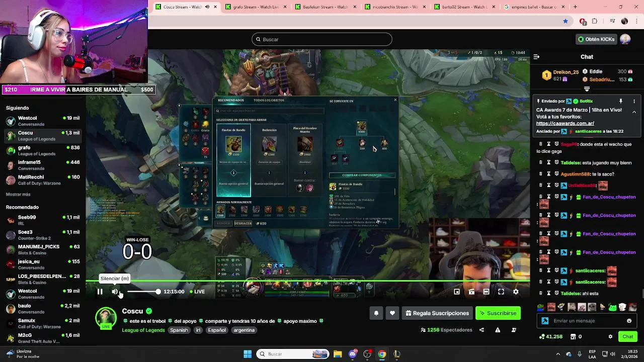Image resolution: width=644 pixels, height=362 pixels.
Task: Mute the stream with the volume icon
Action: pos(115,292)
